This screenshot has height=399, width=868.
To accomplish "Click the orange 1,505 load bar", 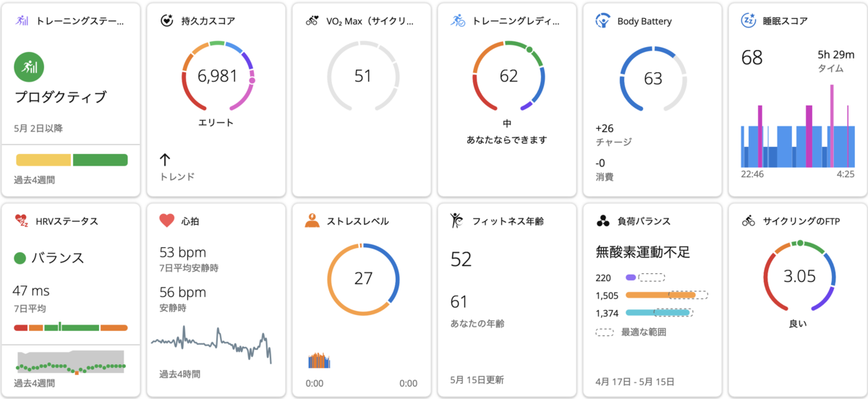I will [x=660, y=295].
